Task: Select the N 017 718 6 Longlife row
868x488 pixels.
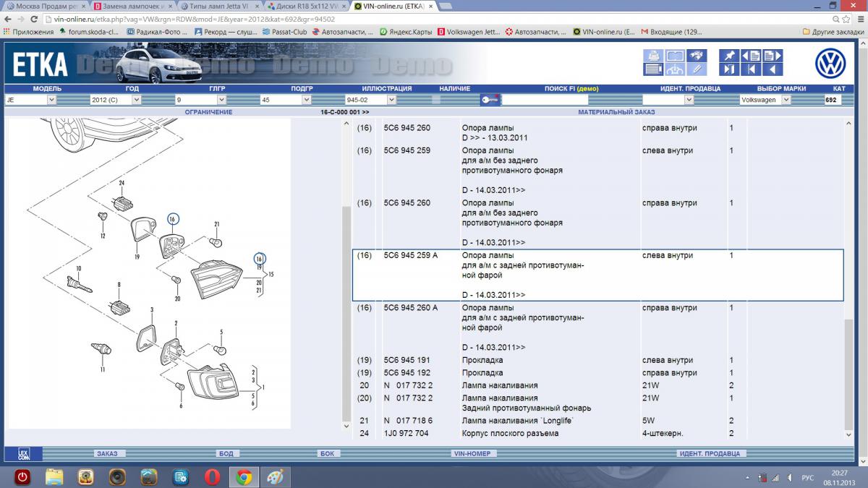Action: pyautogui.click(x=598, y=421)
